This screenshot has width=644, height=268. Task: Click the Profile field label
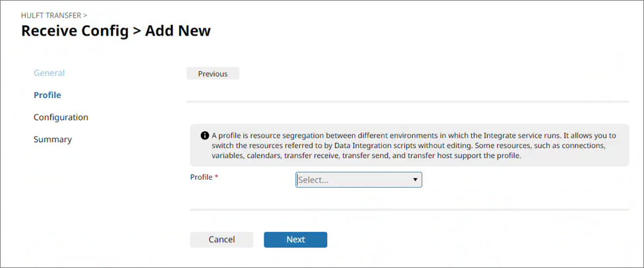pos(202,178)
